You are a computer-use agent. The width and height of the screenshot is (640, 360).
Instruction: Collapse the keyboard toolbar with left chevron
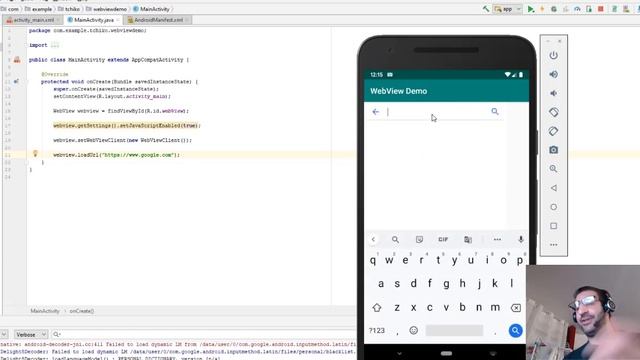click(x=373, y=240)
